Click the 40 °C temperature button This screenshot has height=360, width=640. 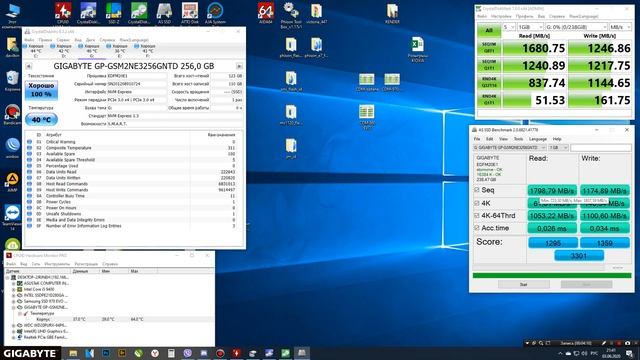41,120
